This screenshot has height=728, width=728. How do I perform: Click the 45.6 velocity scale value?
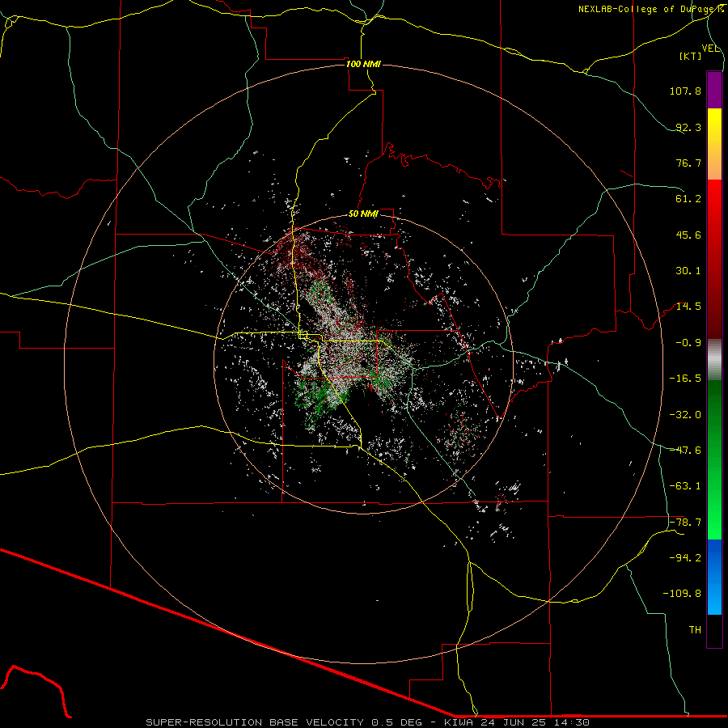tap(688, 235)
